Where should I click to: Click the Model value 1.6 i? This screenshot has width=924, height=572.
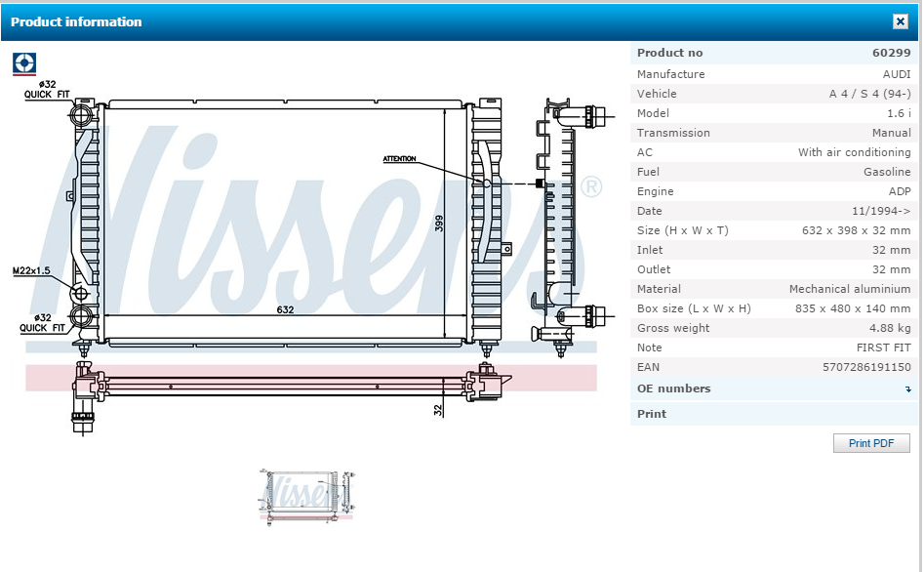click(x=899, y=113)
